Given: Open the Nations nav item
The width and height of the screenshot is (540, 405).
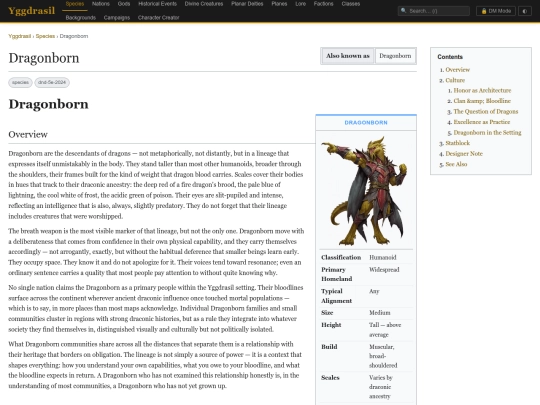Looking at the screenshot, I should [x=101, y=4].
